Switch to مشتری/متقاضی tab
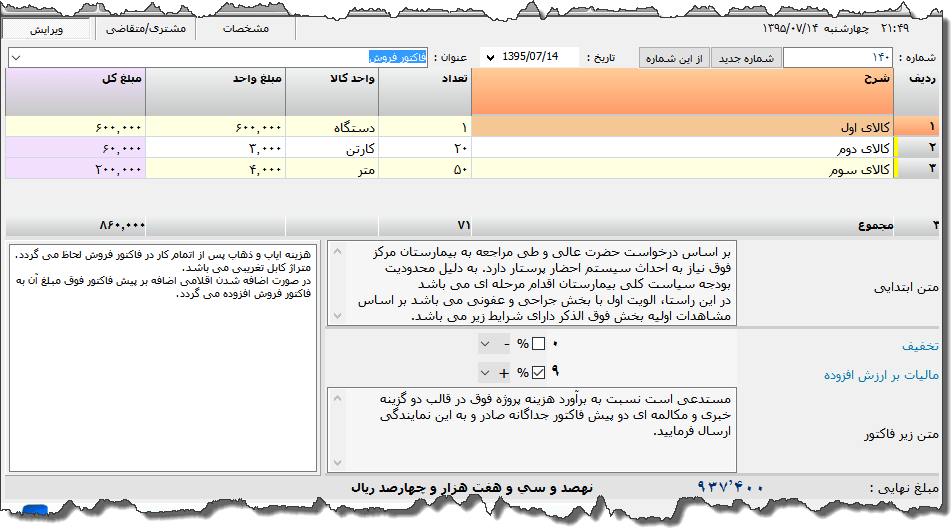 click(x=146, y=28)
